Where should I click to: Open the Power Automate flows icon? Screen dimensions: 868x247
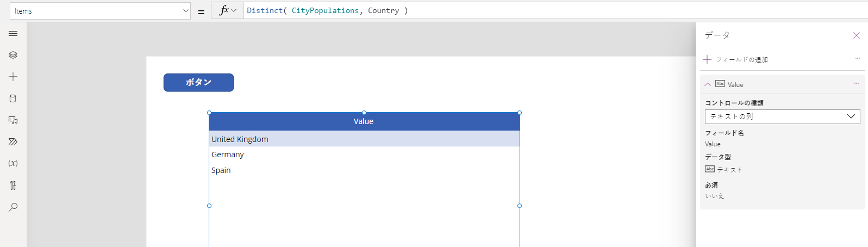(13, 142)
